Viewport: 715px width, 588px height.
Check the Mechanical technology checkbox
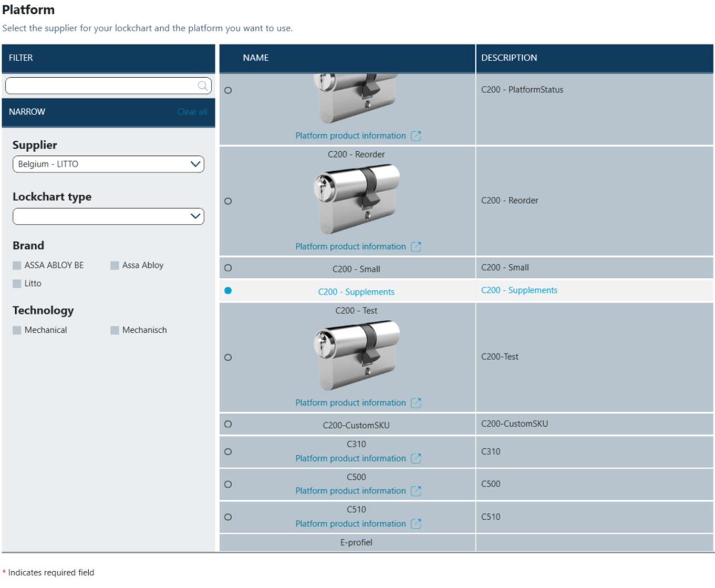pyautogui.click(x=17, y=330)
